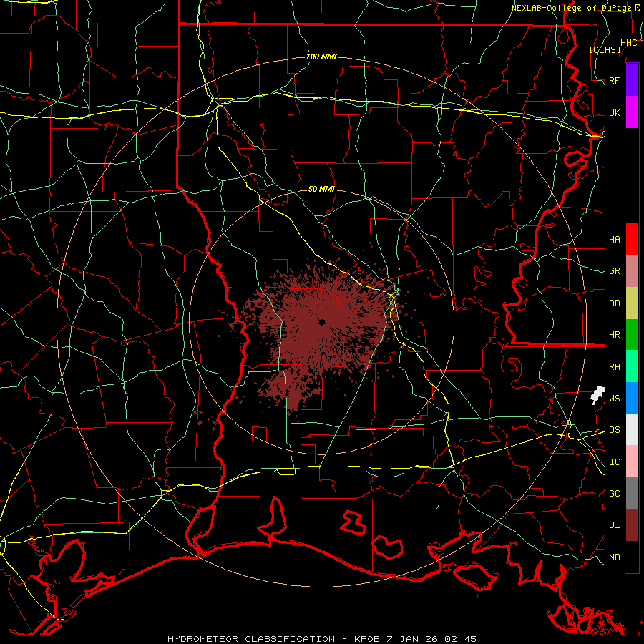This screenshot has height=644, width=644.
Task: Click the ND legend label
Action: click(x=615, y=557)
